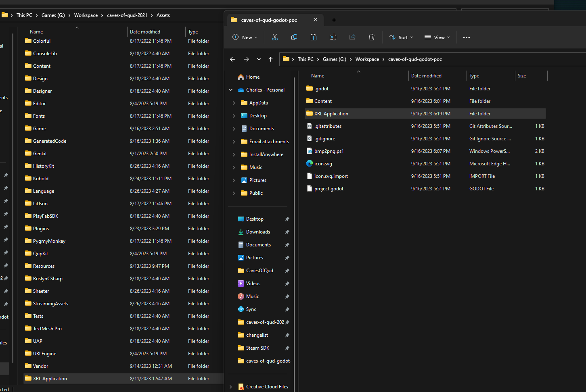Close the caves-of-qud-godot-poc tab
586x392 pixels.
(315, 20)
